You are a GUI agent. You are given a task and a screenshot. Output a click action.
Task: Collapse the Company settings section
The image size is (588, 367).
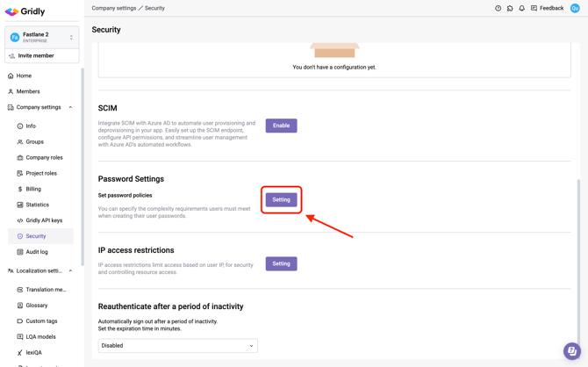pyautogui.click(x=71, y=107)
